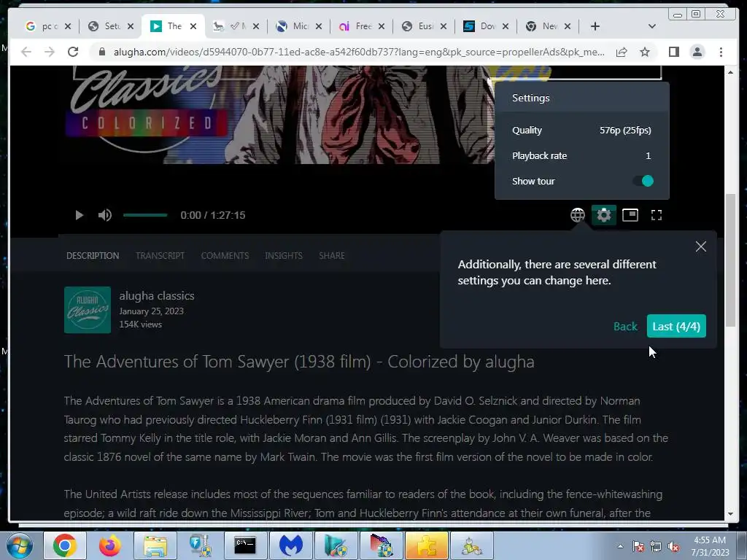The image size is (747, 560).
Task: Adjust the volume slider in the player
Action: [x=145, y=215]
